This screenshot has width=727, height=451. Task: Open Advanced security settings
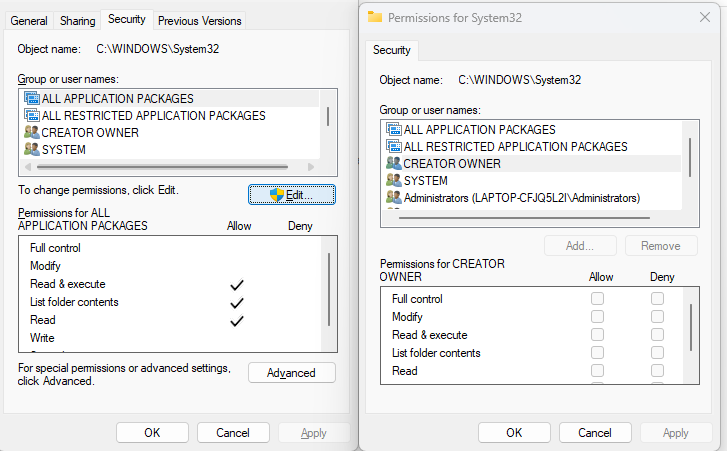291,373
